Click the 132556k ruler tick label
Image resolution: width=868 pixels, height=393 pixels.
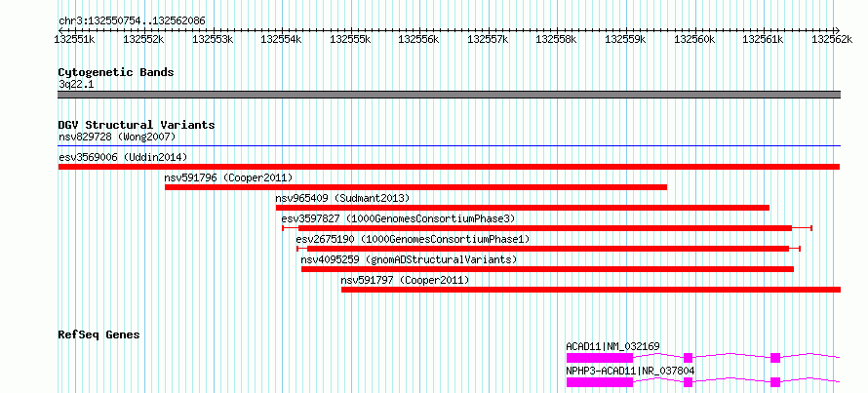click(418, 39)
